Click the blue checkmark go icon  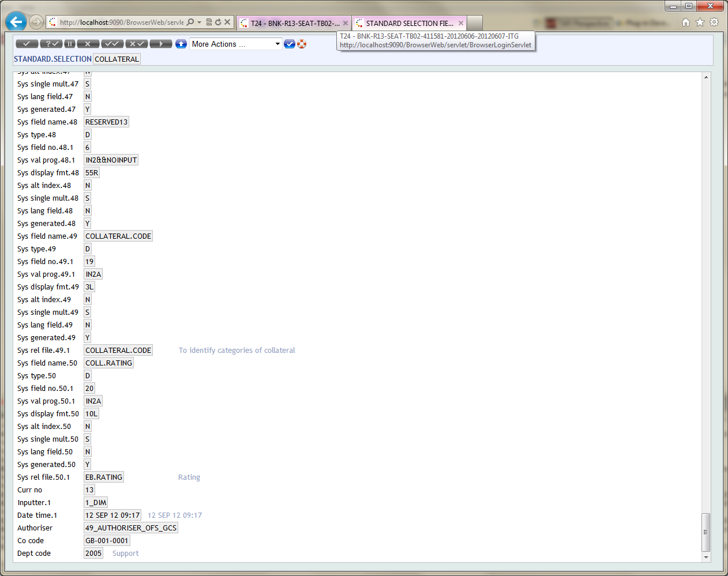click(x=290, y=44)
